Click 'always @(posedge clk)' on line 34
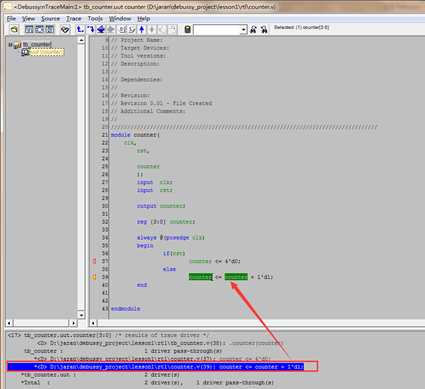The image size is (425, 389). (171, 237)
